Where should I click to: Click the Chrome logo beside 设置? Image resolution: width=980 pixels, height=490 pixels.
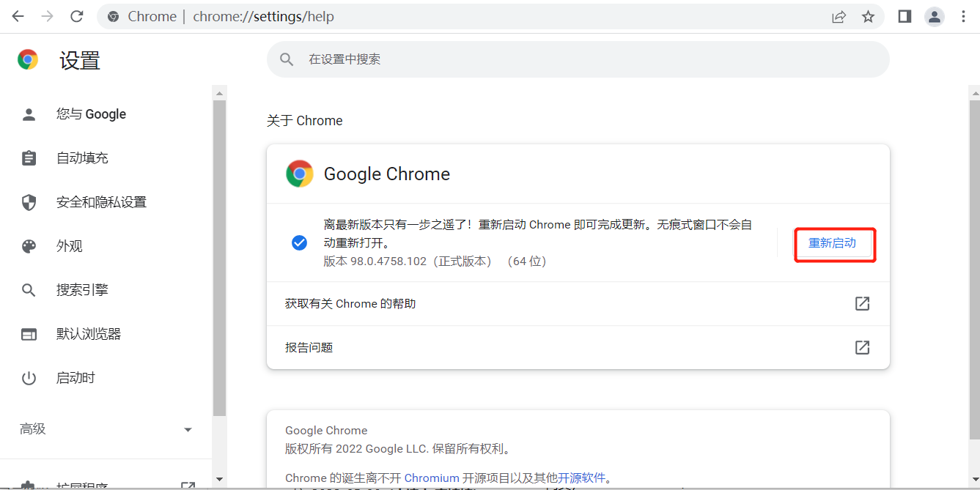[28, 60]
